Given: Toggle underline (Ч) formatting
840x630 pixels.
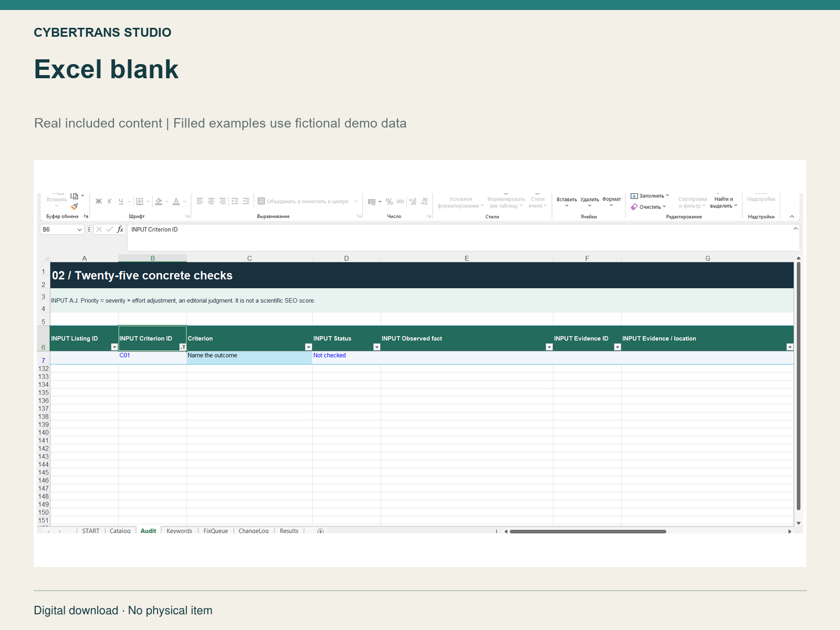Looking at the screenshot, I should pos(121,202).
